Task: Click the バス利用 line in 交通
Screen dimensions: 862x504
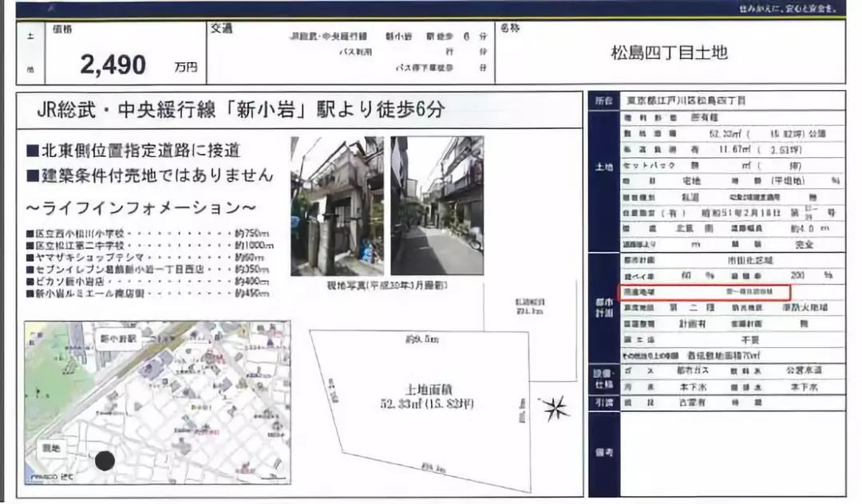Action: (x=355, y=52)
